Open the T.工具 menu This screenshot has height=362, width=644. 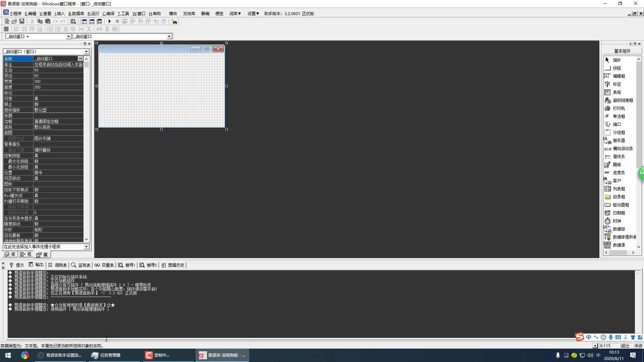point(123,14)
